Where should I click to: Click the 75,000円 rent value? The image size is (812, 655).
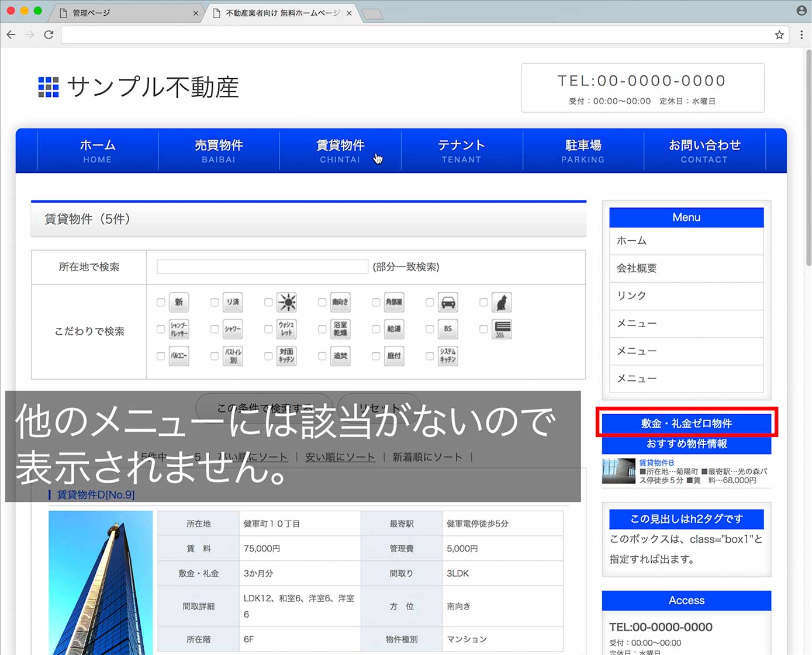point(262,549)
